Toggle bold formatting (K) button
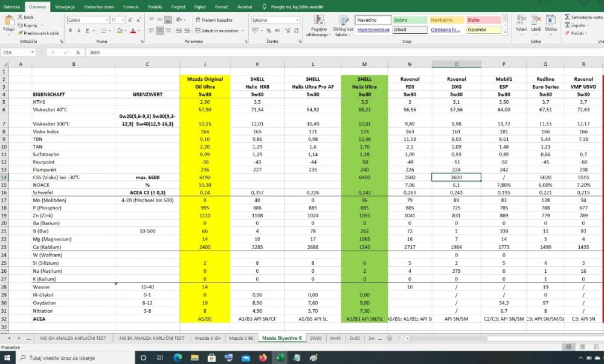604x364 pixels. [x=70, y=31]
